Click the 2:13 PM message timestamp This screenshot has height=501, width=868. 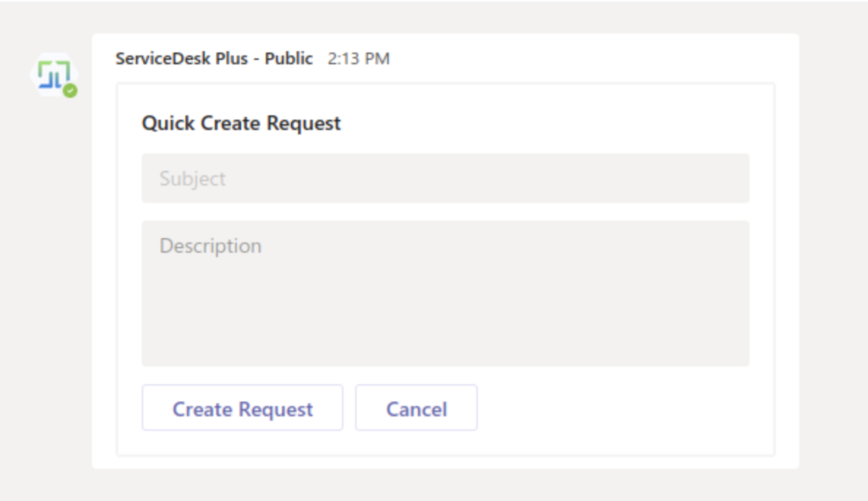point(358,59)
